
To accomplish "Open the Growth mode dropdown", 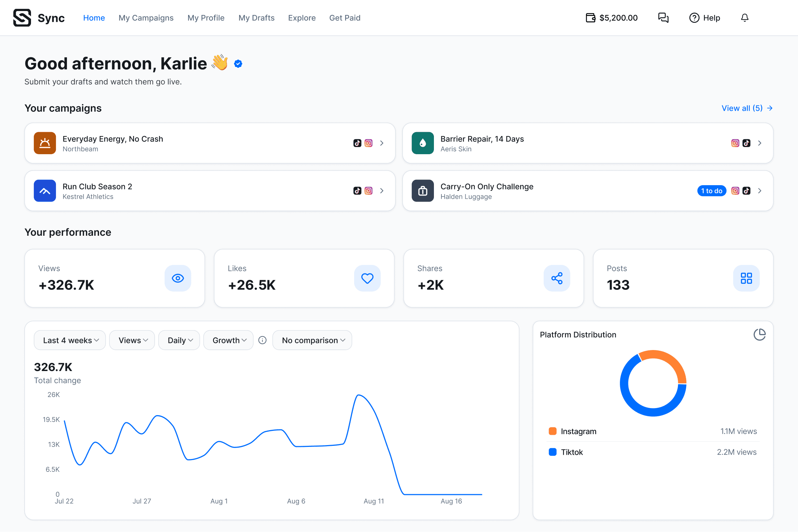I will pos(228,340).
